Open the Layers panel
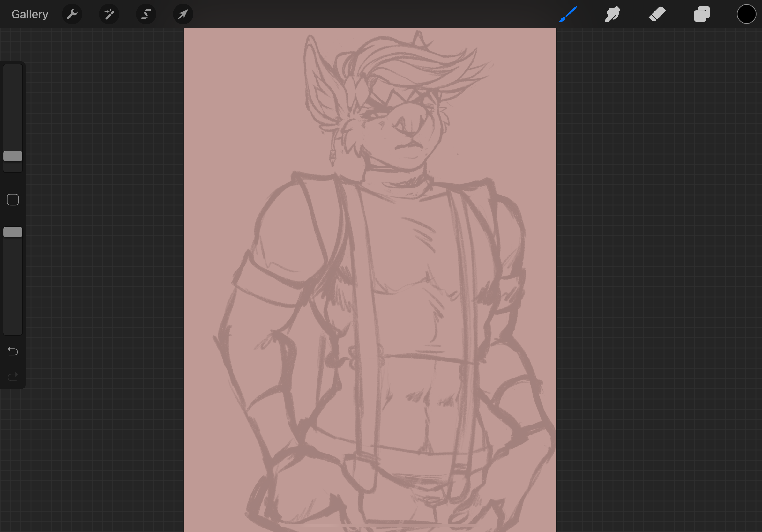 pyautogui.click(x=702, y=14)
